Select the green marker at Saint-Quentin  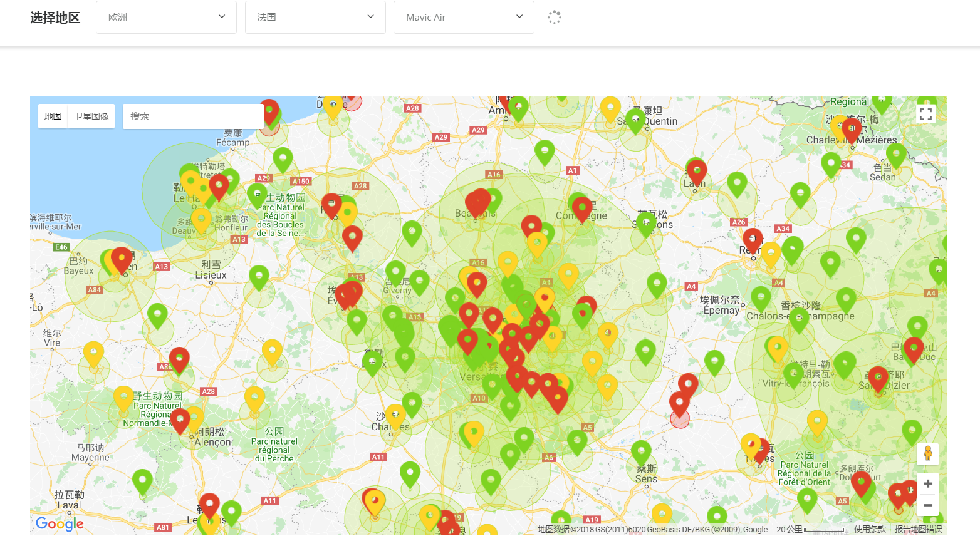pyautogui.click(x=635, y=121)
